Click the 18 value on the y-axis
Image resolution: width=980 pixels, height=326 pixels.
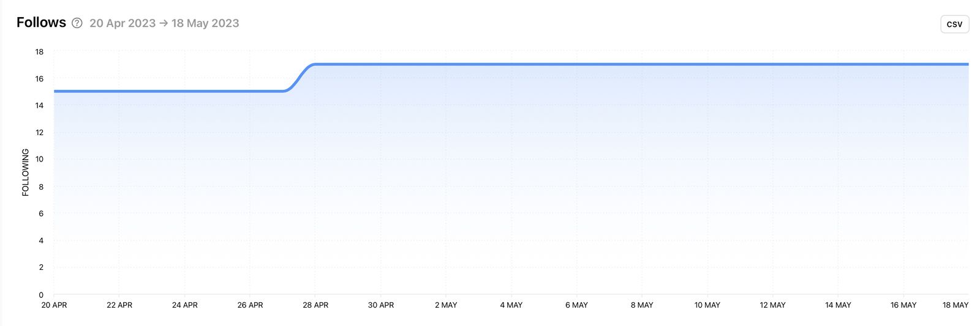click(39, 52)
